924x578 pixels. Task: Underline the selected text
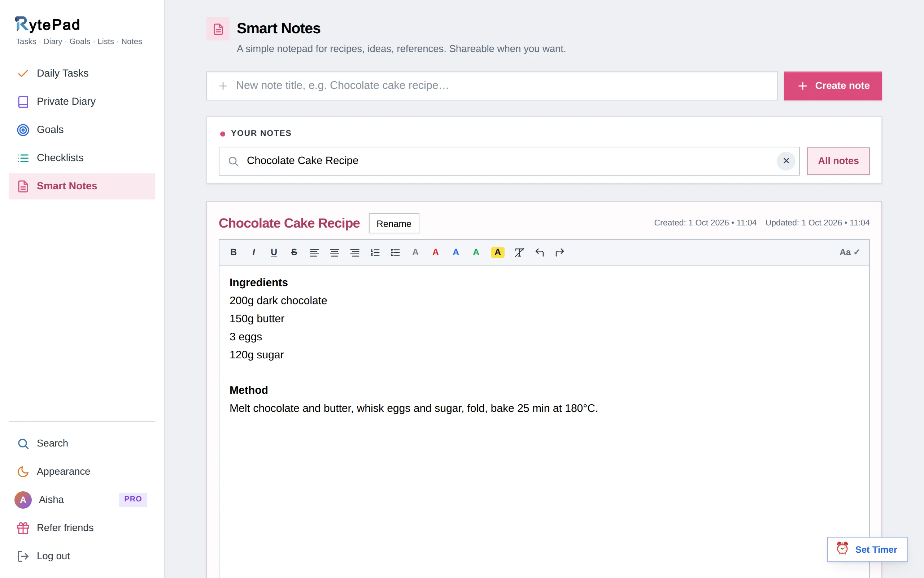(274, 252)
